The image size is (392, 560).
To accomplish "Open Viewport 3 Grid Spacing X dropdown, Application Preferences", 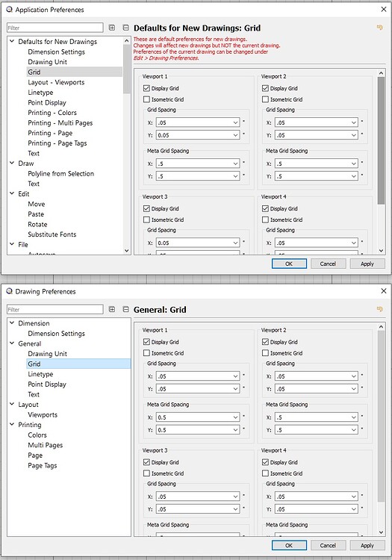I will pyautogui.click(x=235, y=243).
